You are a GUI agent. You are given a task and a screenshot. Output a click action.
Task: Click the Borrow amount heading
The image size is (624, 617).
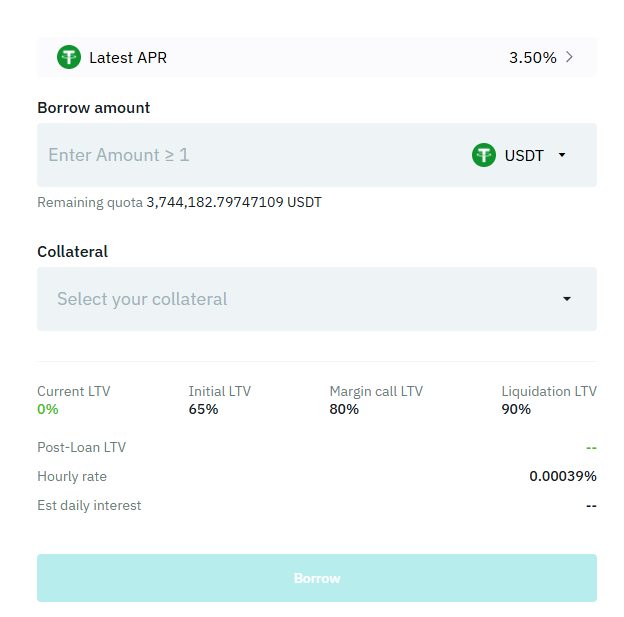coord(94,108)
